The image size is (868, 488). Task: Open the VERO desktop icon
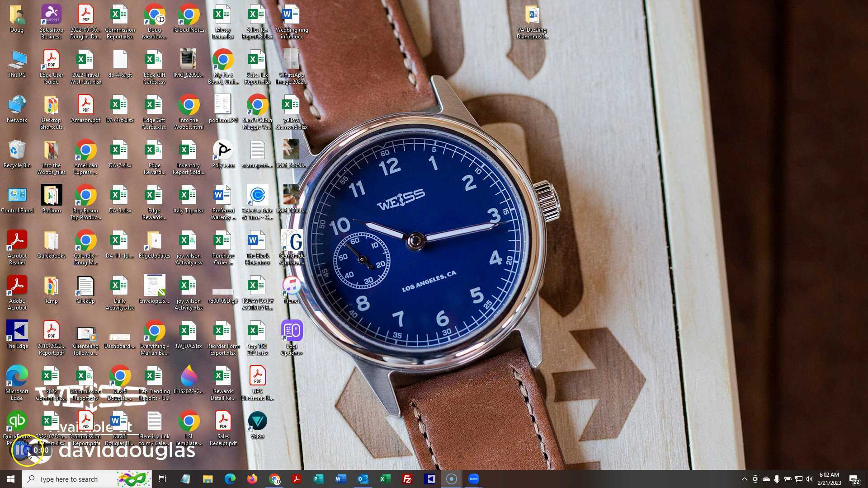pyautogui.click(x=257, y=420)
